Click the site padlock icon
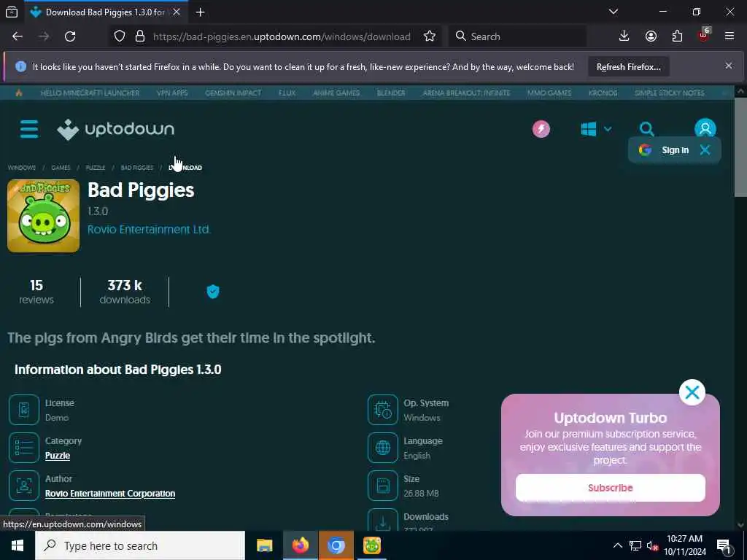This screenshot has width=747, height=560. tap(140, 36)
